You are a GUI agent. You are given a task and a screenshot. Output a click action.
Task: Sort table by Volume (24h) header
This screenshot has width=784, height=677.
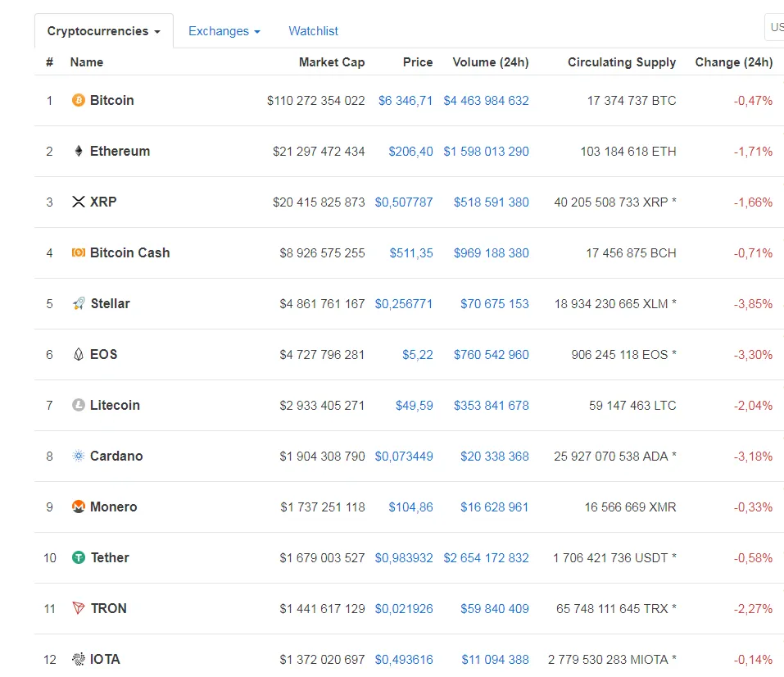[491, 62]
